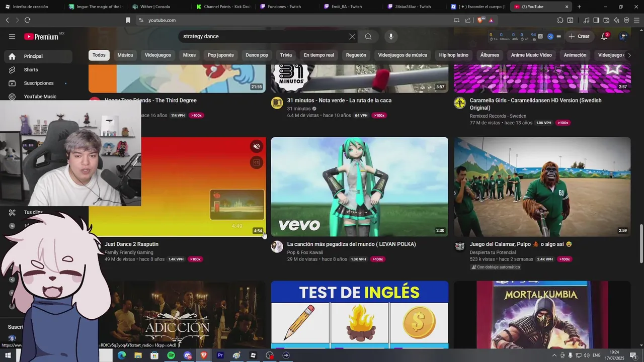Open the blue circular extension icon beside Crear
Screen dimensions: 644x362
[x=550, y=36]
